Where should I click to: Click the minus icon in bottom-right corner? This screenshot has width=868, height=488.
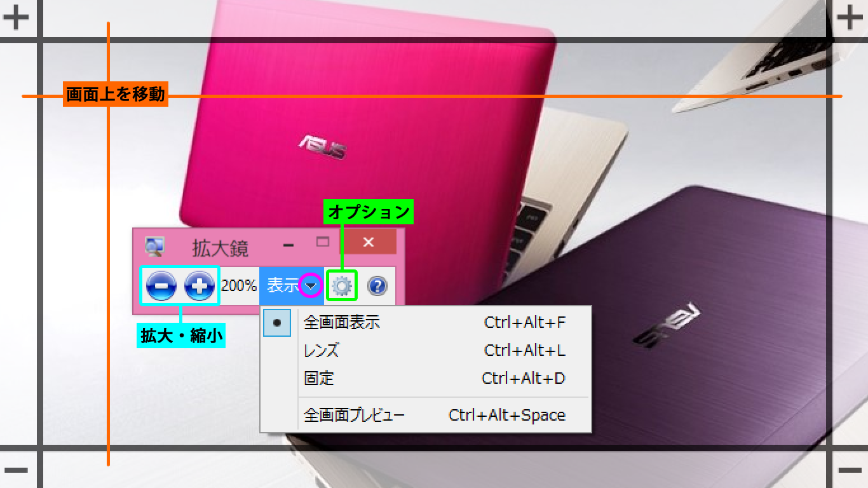[850, 470]
